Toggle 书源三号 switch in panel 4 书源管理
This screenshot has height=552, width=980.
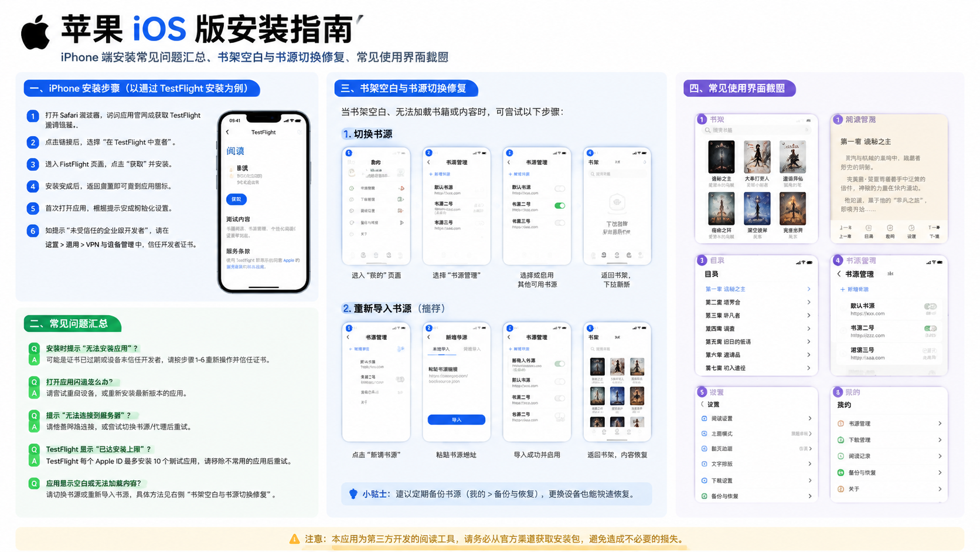[930, 351]
